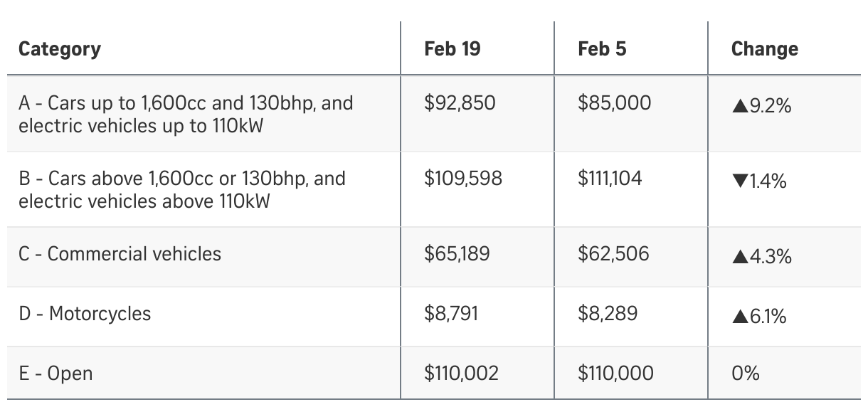Image resolution: width=868 pixels, height=407 pixels.
Task: Click the $109,598 price cell
Action: 463,178
